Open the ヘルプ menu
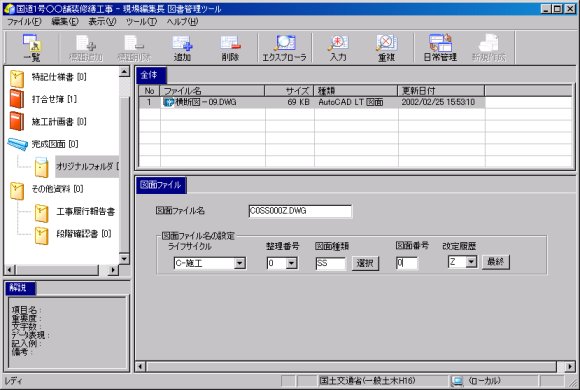The image size is (580, 390). click(x=182, y=22)
